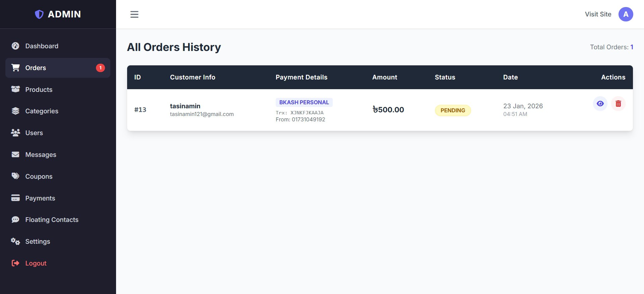Viewport: 644px width, 294px height.
Task: Open Categories in sidebar
Action: click(42, 111)
